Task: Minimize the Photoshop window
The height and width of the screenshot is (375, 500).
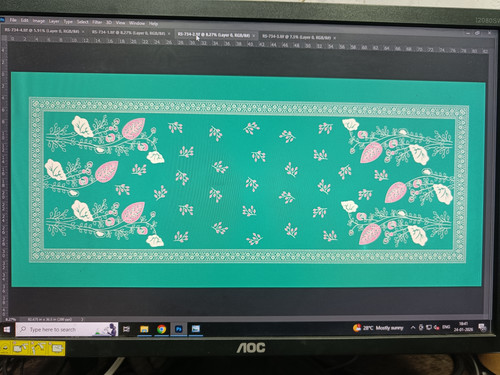Action: point(468,33)
